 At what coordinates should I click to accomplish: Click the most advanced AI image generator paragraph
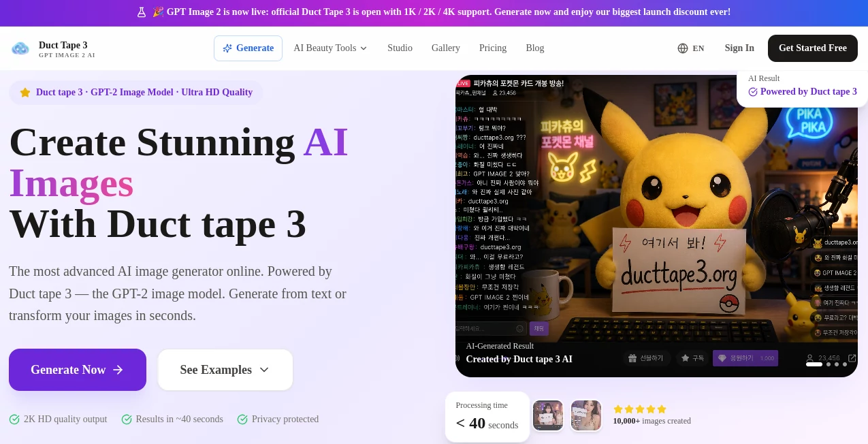pyautogui.click(x=179, y=294)
